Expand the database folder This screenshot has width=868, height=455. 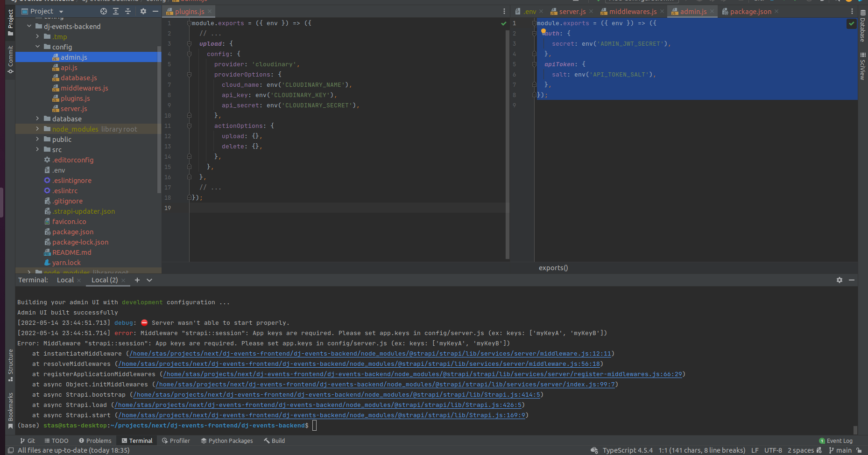coord(38,119)
